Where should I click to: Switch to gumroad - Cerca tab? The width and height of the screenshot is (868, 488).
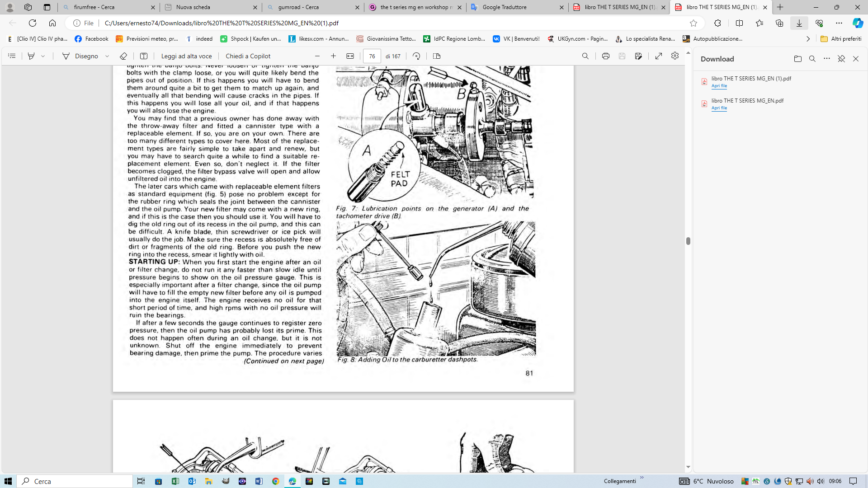tap(298, 7)
